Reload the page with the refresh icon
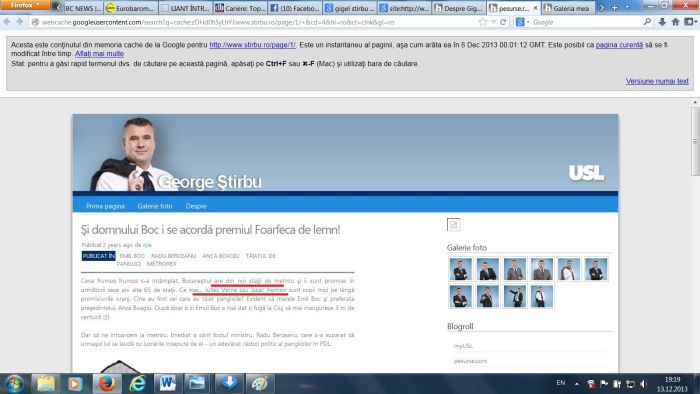Screen dimensions: 700x394 pyautogui.click(x=503, y=22)
